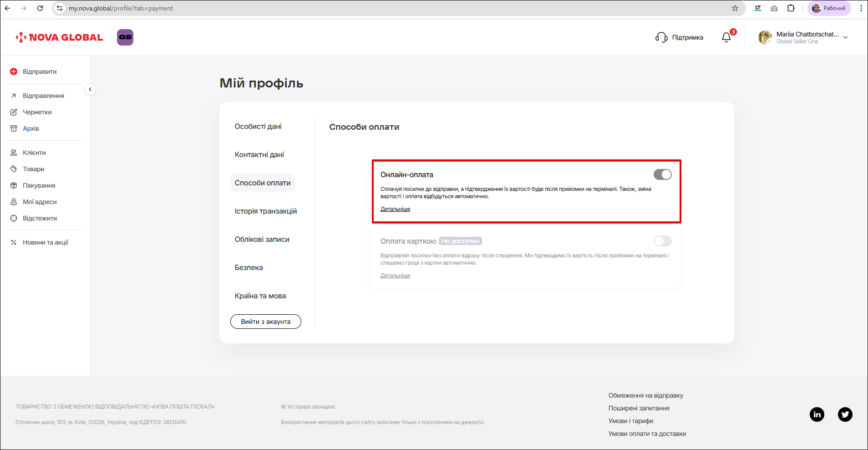Screen dimensions: 868x450
Task: Select the Контактні дані tab
Action: pyautogui.click(x=259, y=155)
